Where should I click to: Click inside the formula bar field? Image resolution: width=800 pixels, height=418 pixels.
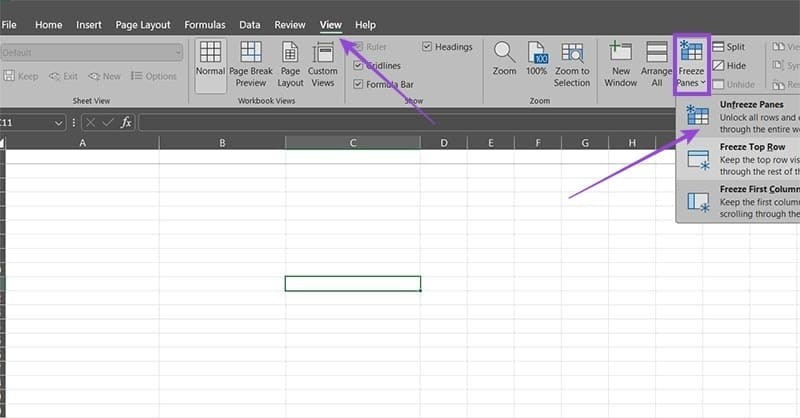tap(400, 122)
